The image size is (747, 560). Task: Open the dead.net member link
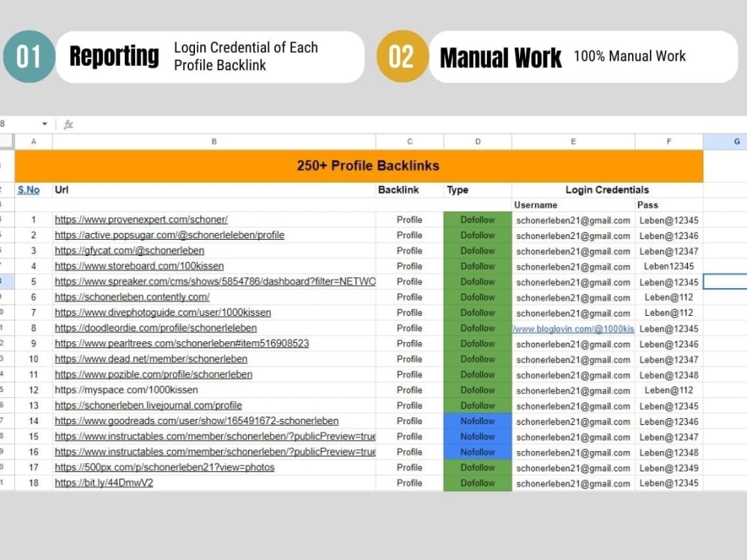click(x=151, y=359)
